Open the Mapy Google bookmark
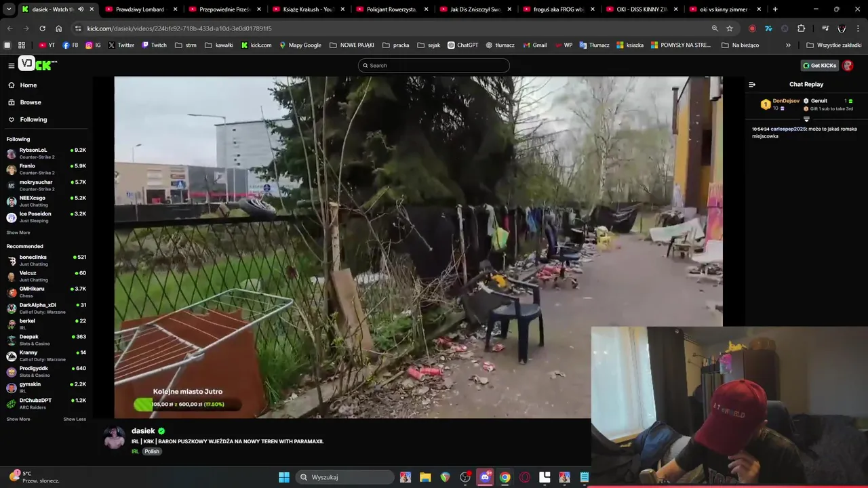Viewport: 868px width, 488px height. coord(299,45)
